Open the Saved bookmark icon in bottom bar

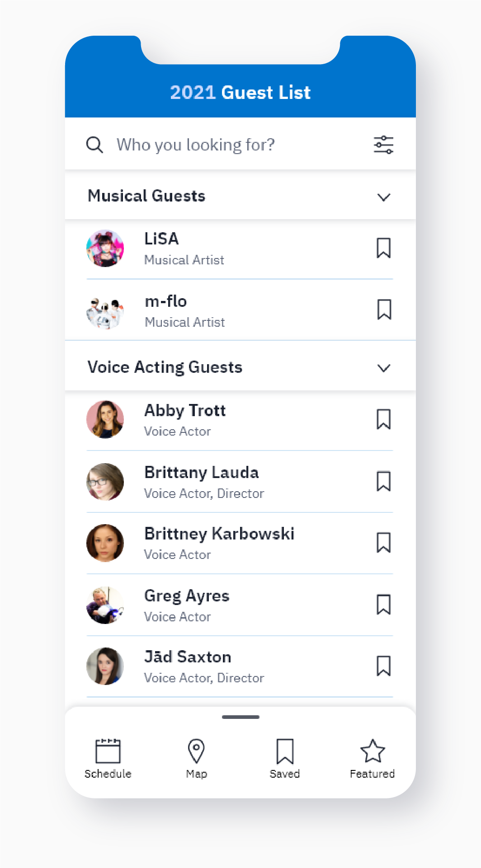[285, 751]
